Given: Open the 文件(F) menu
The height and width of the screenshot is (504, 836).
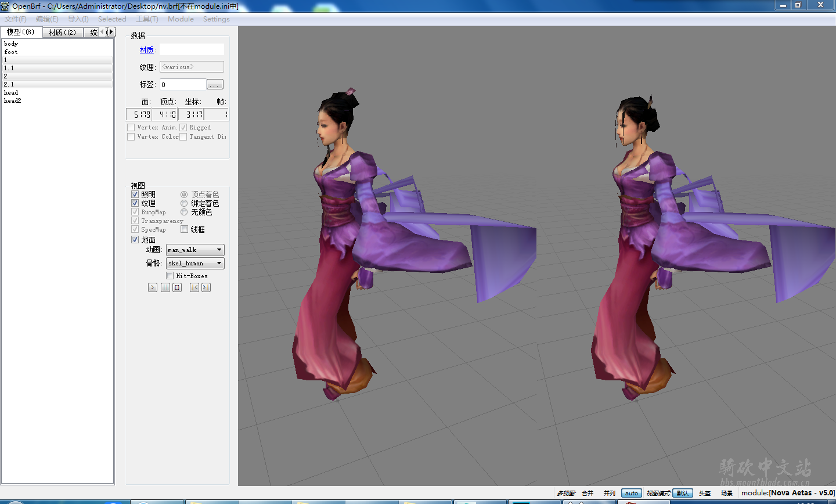Looking at the screenshot, I should (x=16, y=19).
